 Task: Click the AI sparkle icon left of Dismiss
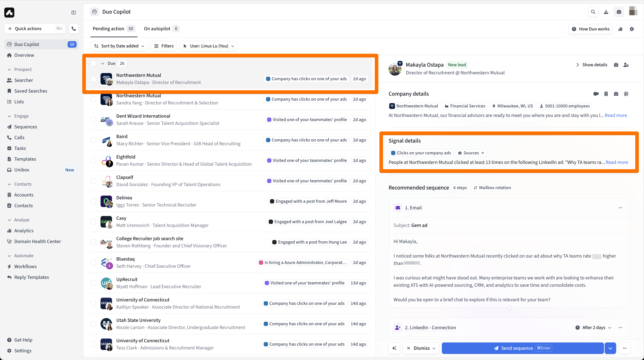[394, 348]
